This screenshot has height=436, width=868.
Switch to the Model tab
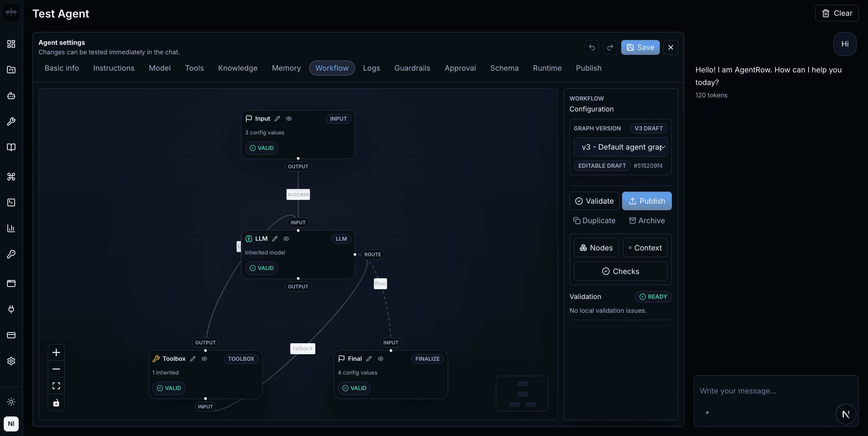point(160,68)
